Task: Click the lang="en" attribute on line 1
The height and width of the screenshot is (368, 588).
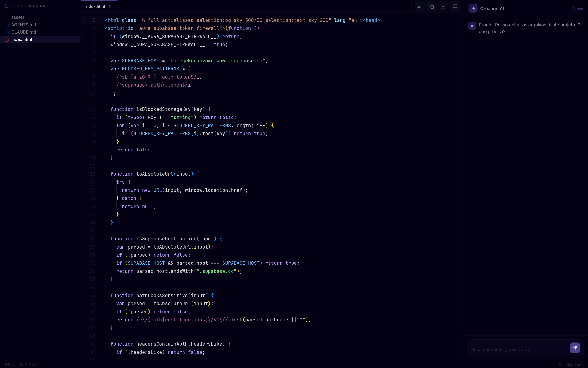Action: [347, 20]
